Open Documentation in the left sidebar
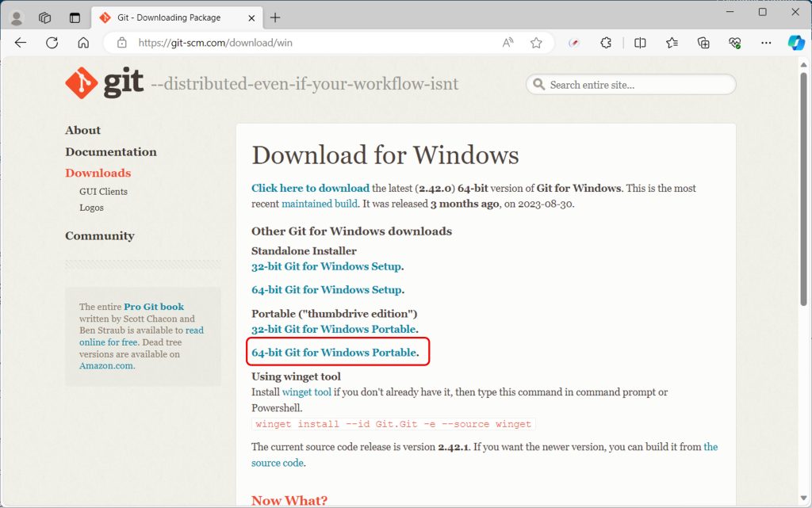This screenshot has height=508, width=812. click(111, 151)
